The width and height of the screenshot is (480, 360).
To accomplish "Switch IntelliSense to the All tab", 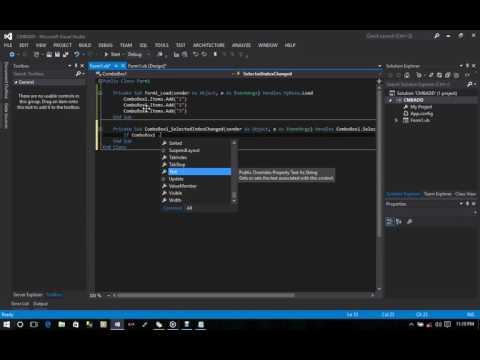I will (189, 208).
